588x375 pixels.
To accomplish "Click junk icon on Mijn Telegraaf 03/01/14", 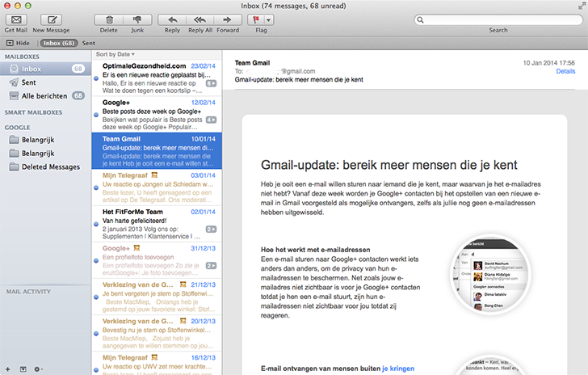I will point(154,175).
